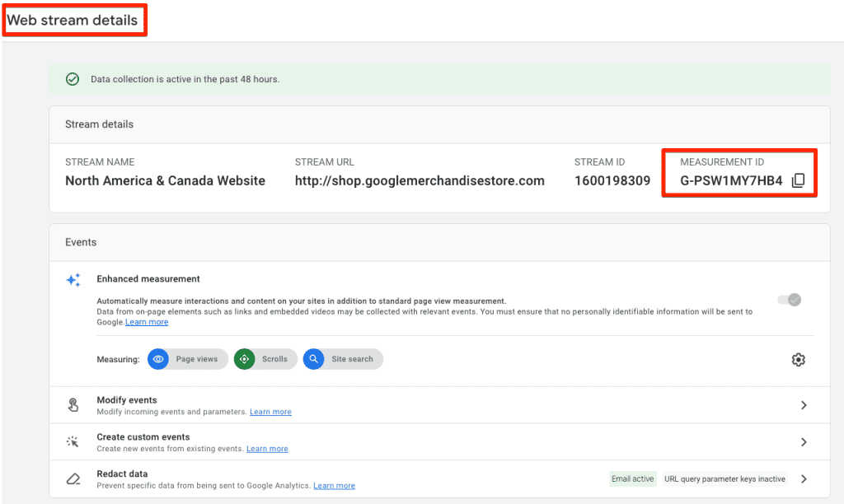Click the Enhanced measurement sparkle icon
The height and width of the screenshot is (504, 844).
tap(73, 280)
